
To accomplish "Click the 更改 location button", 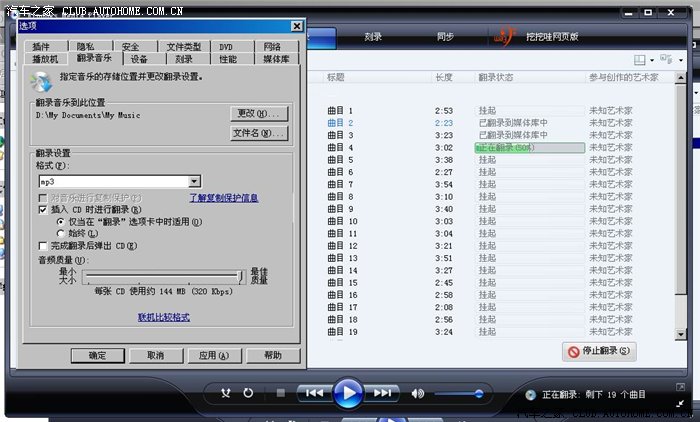I will (258, 113).
